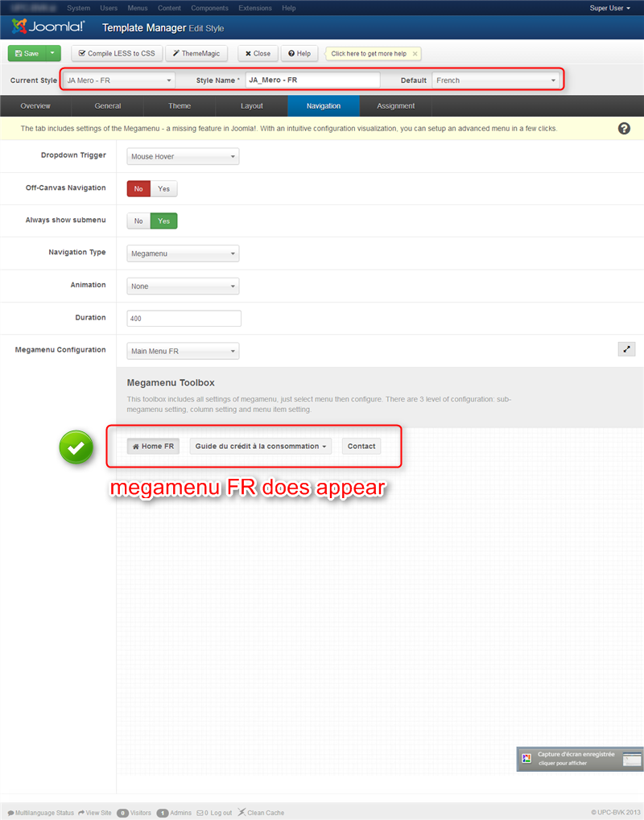Viewport: 644px width, 820px height.
Task: Open the Dropdown Trigger selector
Action: coord(182,155)
